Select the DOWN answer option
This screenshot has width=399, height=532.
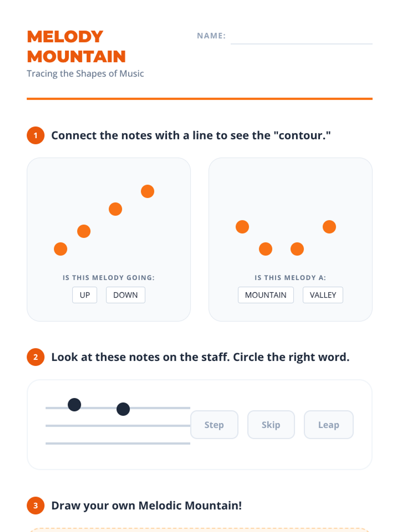[125, 295]
